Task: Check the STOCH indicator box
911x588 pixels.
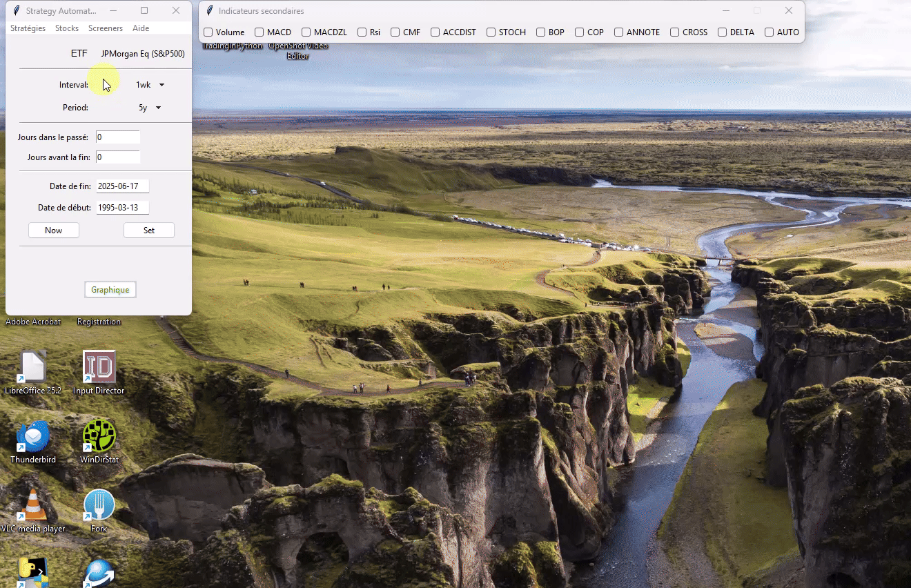Action: point(491,32)
